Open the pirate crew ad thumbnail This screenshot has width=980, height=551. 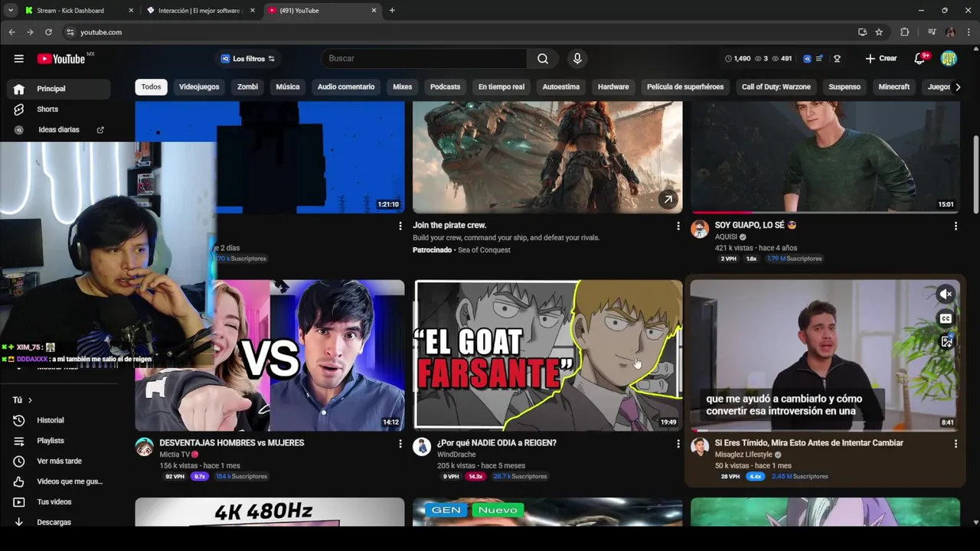[x=547, y=157]
